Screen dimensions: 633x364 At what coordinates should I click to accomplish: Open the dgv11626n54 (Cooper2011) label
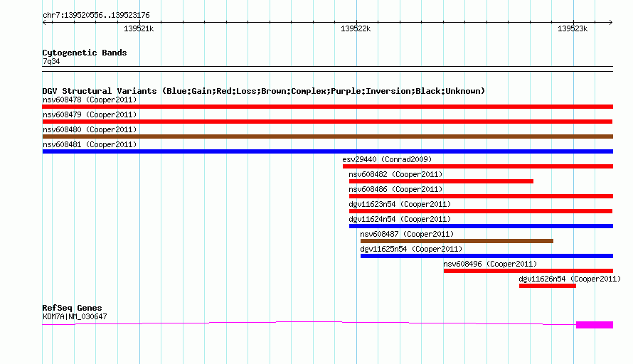click(x=570, y=279)
